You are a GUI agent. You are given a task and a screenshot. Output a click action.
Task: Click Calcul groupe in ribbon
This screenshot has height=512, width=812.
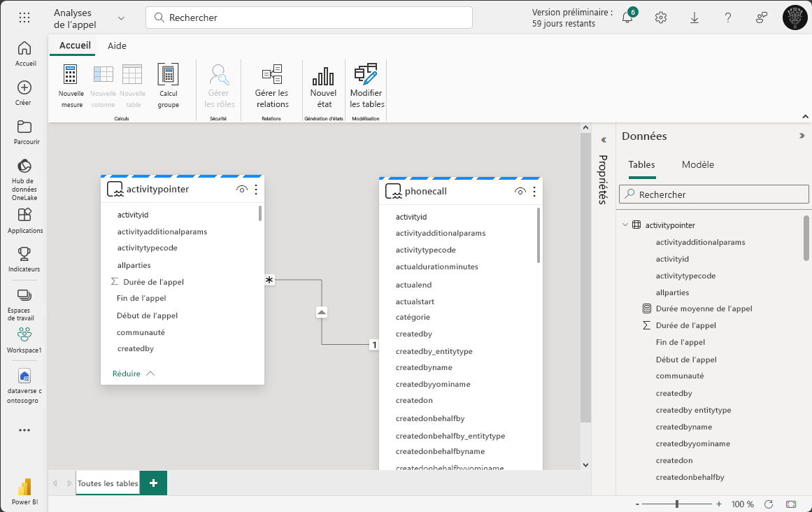pos(169,86)
